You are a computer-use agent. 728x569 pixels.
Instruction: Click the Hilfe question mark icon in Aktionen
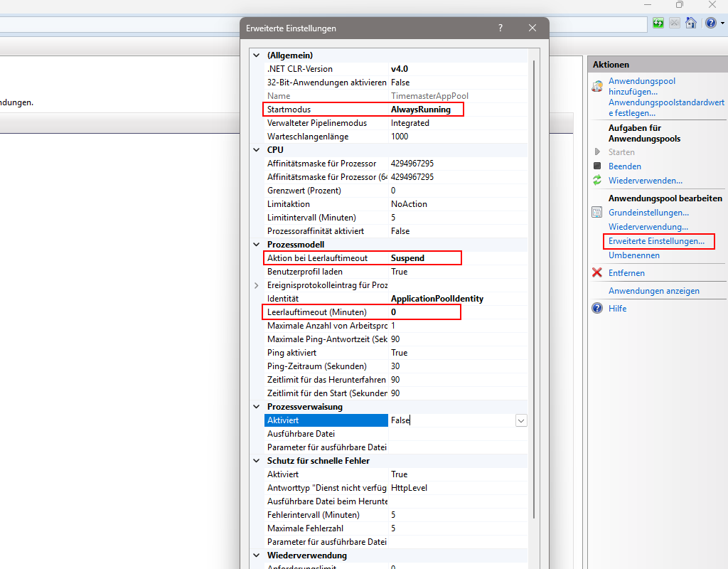tap(597, 309)
